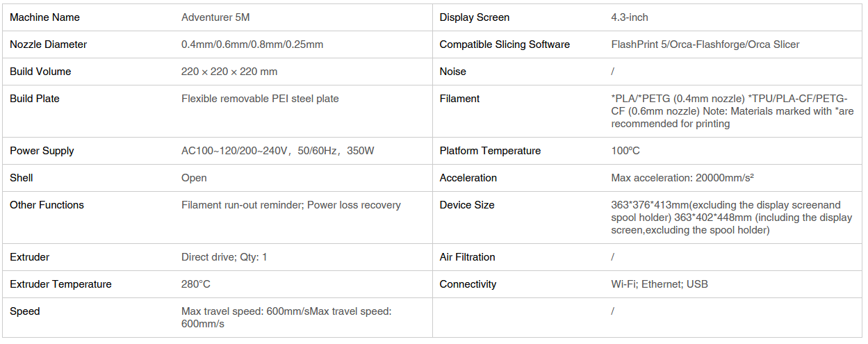Screen dimensions: 868x344
Task: Click the 100°C platform temperature value
Action: 625,151
